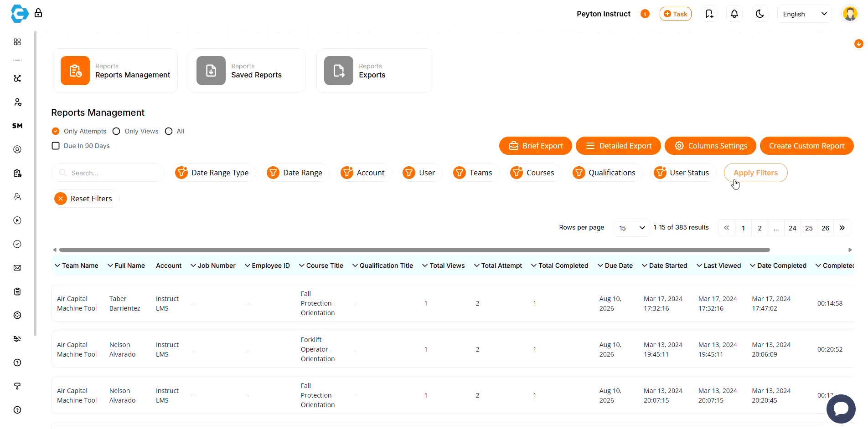The height and width of the screenshot is (429, 868).
Task: Click the Create Custom Report button
Action: pyautogui.click(x=806, y=146)
